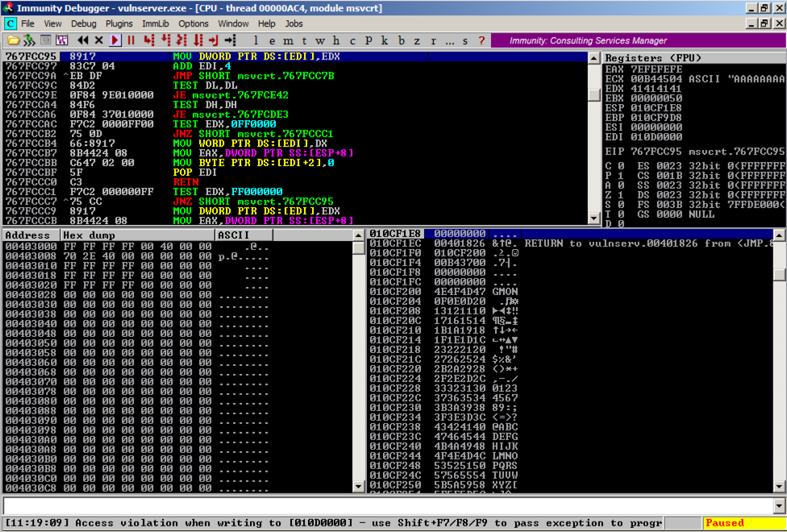Open executable modules with 'e' button

tap(271, 40)
